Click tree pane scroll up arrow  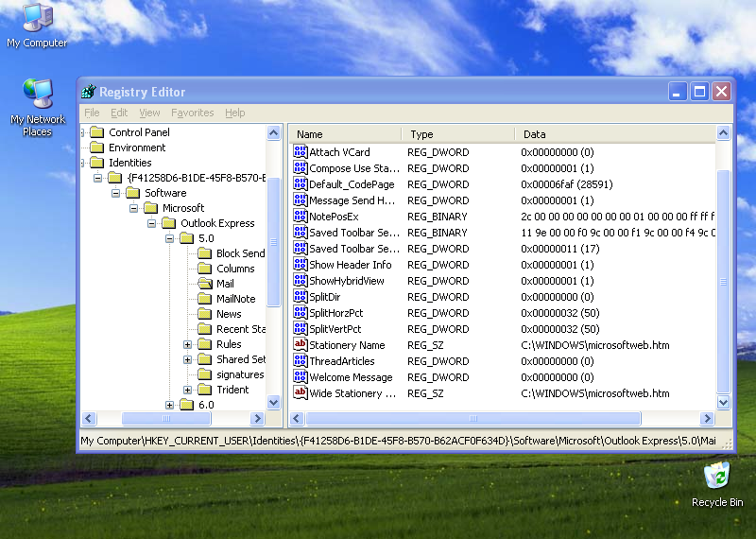click(273, 132)
